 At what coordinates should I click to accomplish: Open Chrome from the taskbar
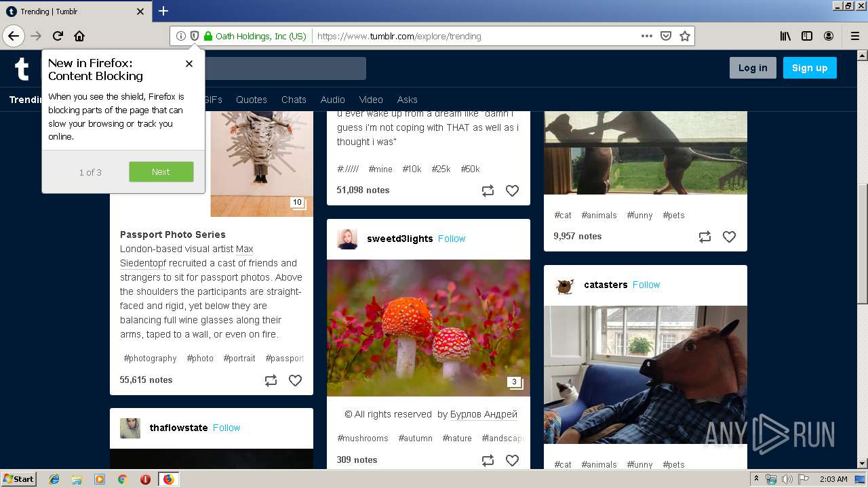point(122,479)
